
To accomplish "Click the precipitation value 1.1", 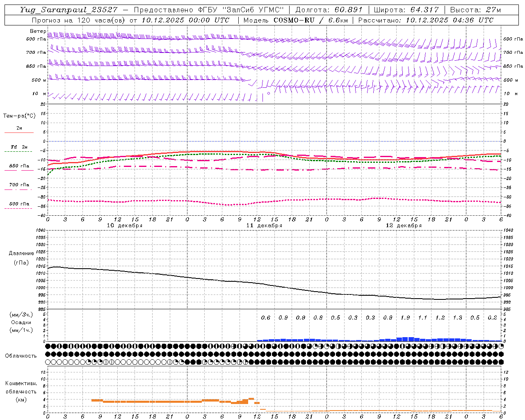I will (422, 318).
